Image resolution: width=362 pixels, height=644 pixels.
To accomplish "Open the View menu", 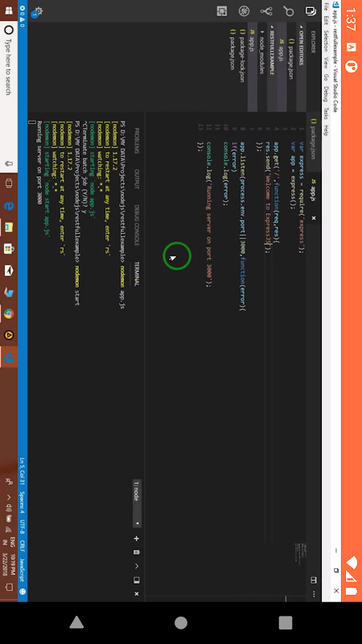I will coord(326,63).
